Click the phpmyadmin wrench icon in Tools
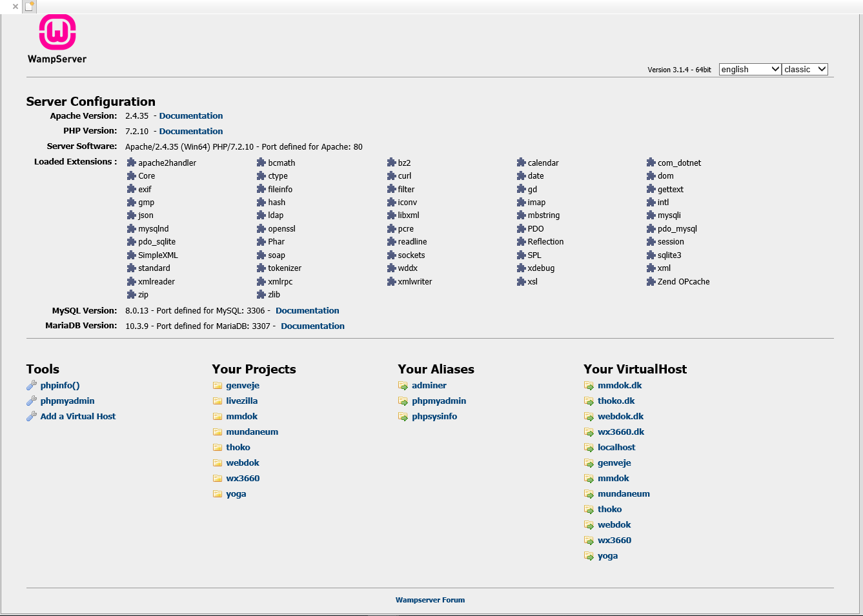Image resolution: width=863 pixels, height=616 pixels. tap(32, 401)
